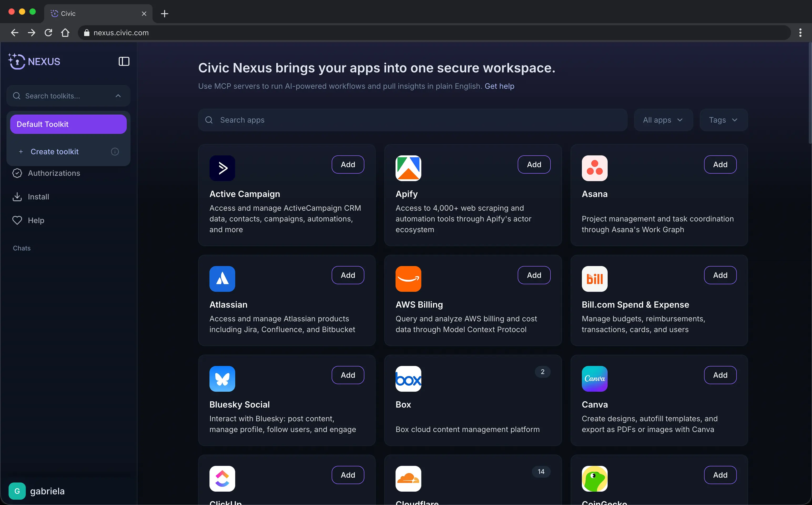Click the Asana app icon
This screenshot has width=812, height=505.
594,168
